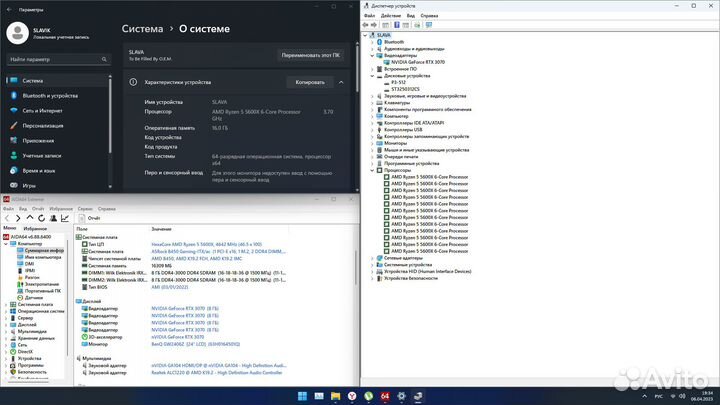Switch to Избранное tab in AIDA64 panel
Image resolution: width=720 pixels, height=405 pixels.
[x=35, y=228]
